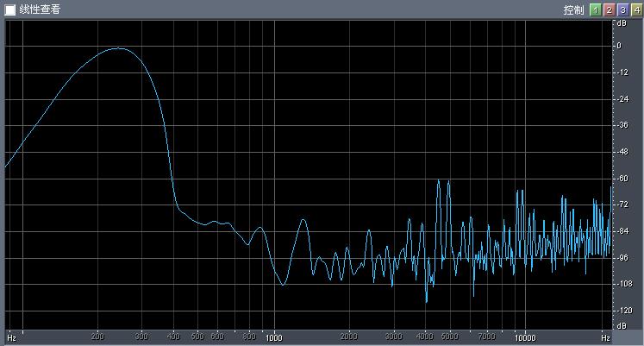Click the -48 dB scale label
Viewport: 644px width, 346px height.
click(x=622, y=152)
